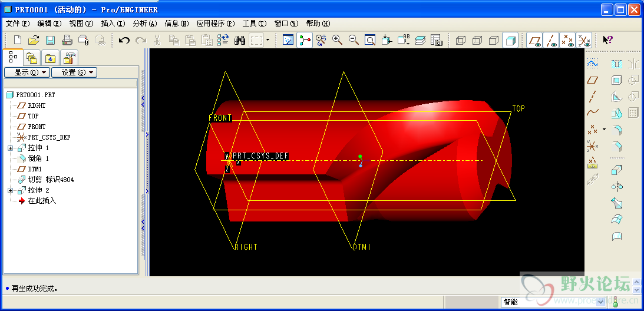Image resolution: width=644 pixels, height=311 pixels.
Task: Select the Variable Section Sweep tool
Action: (617, 203)
